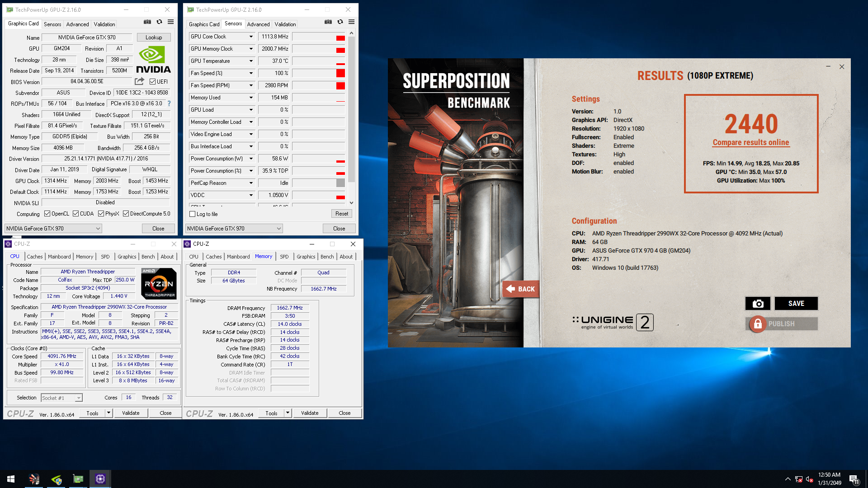Screen dimensions: 868x488
Task: Open GPU selector dropdown in left GPU-Z window
Action: [x=53, y=229]
